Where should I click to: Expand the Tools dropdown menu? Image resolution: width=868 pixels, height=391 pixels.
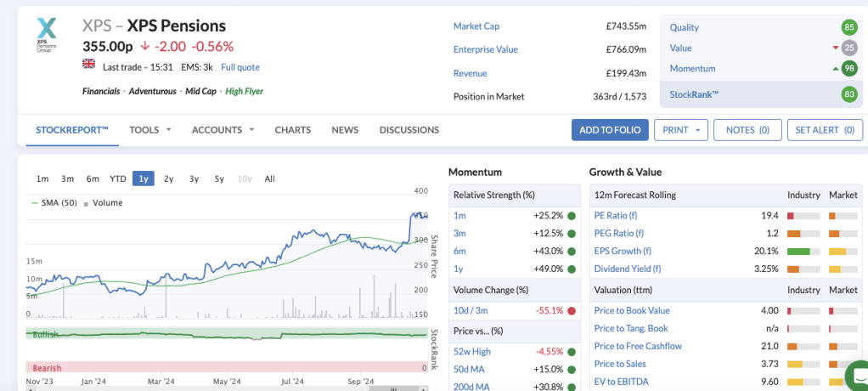point(150,130)
